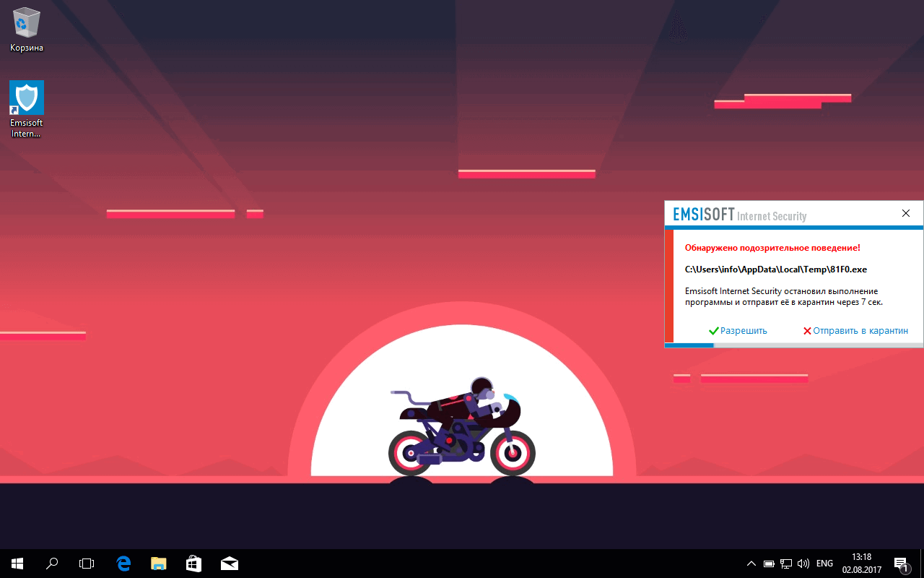The image size is (924, 578).
Task: Open taskbar Search
Action: tap(52, 564)
